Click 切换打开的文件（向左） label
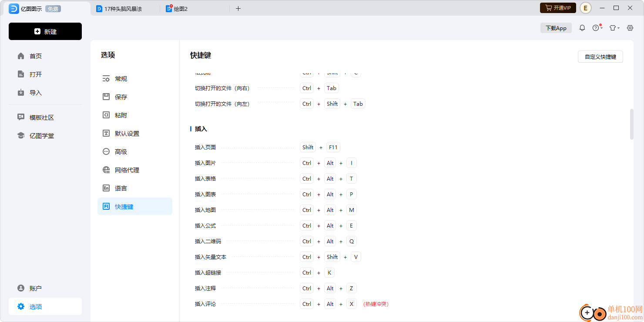The image size is (644, 322). pyautogui.click(x=222, y=104)
